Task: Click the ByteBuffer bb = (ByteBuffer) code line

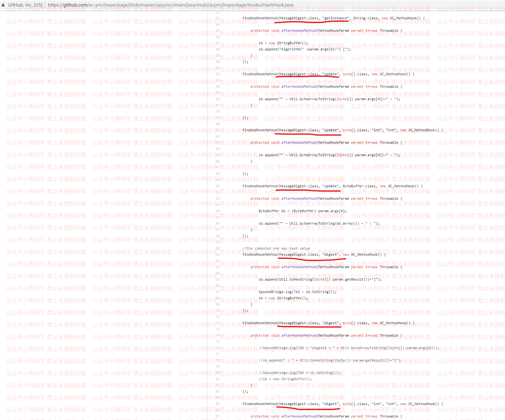Action: [303, 211]
